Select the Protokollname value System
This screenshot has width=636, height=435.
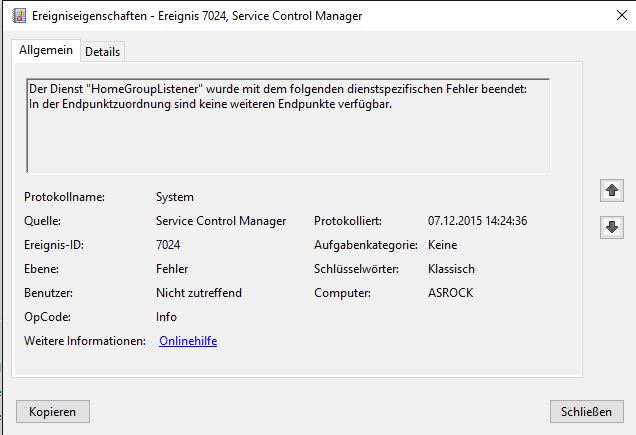click(x=175, y=197)
